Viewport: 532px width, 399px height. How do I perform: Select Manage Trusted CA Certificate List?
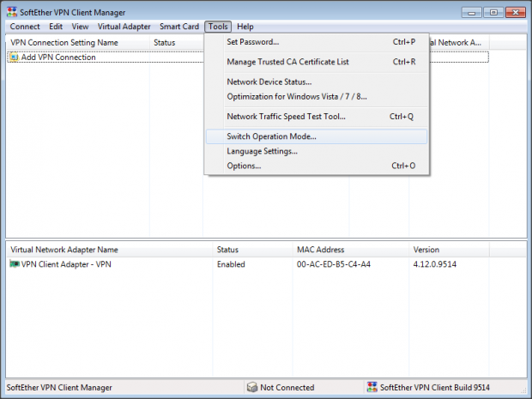pyautogui.click(x=317, y=62)
